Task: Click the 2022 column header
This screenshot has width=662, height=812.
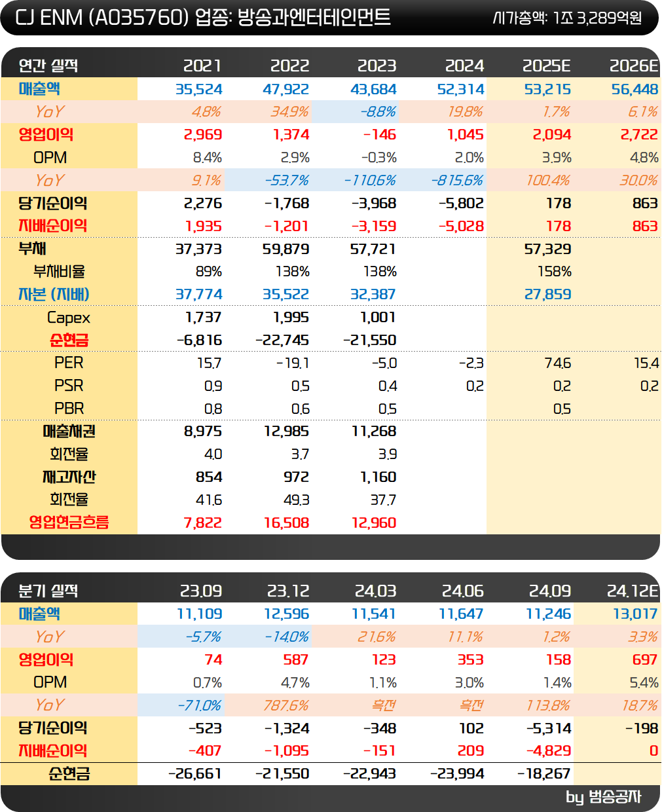Action: click(289, 65)
